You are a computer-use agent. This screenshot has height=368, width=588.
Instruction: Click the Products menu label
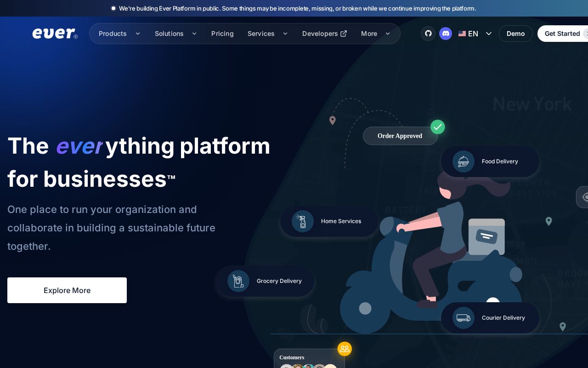tap(113, 34)
